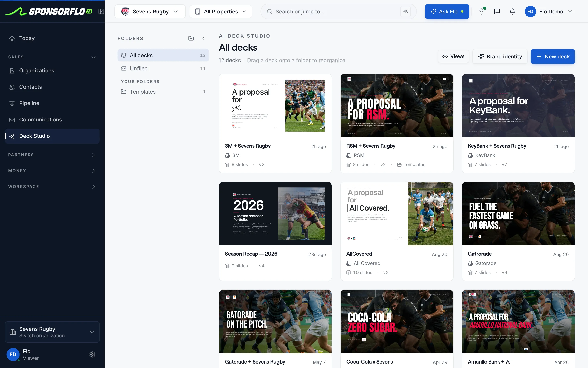This screenshot has height=368, width=588.
Task: Click the 'Season Recap — 2026' title
Action: (x=251, y=254)
